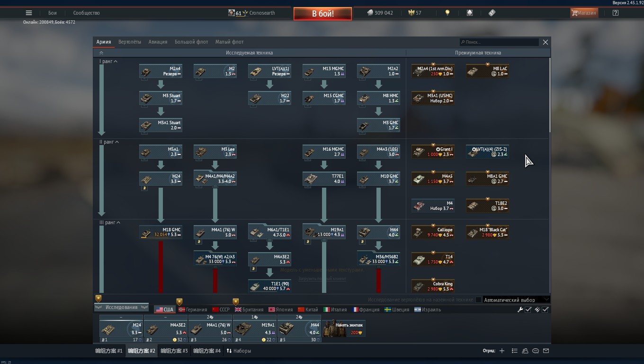Screen dimensions: 644x364
Task: Select the Швеция nation flag
Action: [x=397, y=309]
